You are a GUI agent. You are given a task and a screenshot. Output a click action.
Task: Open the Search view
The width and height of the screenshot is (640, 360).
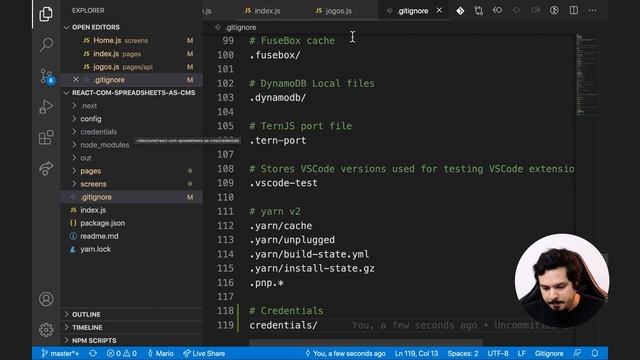click(46, 44)
